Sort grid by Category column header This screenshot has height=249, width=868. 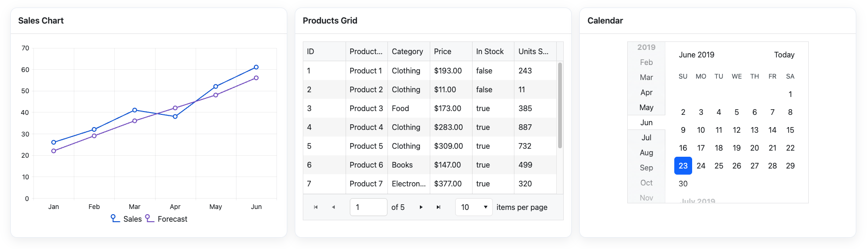pyautogui.click(x=407, y=51)
